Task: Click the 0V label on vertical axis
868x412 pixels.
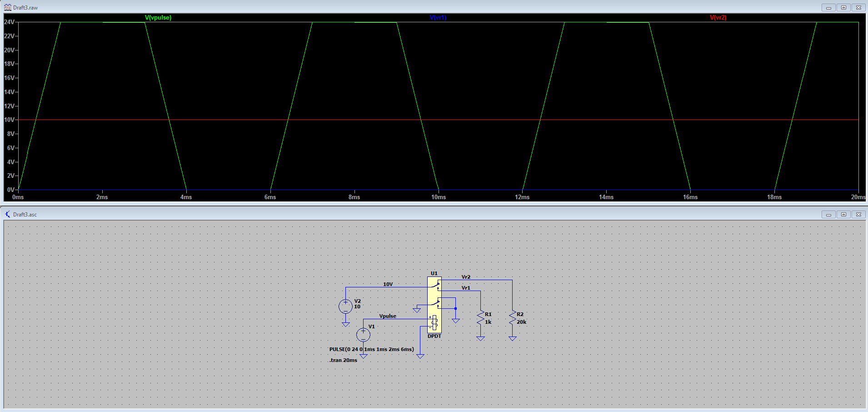Action: tap(10, 190)
